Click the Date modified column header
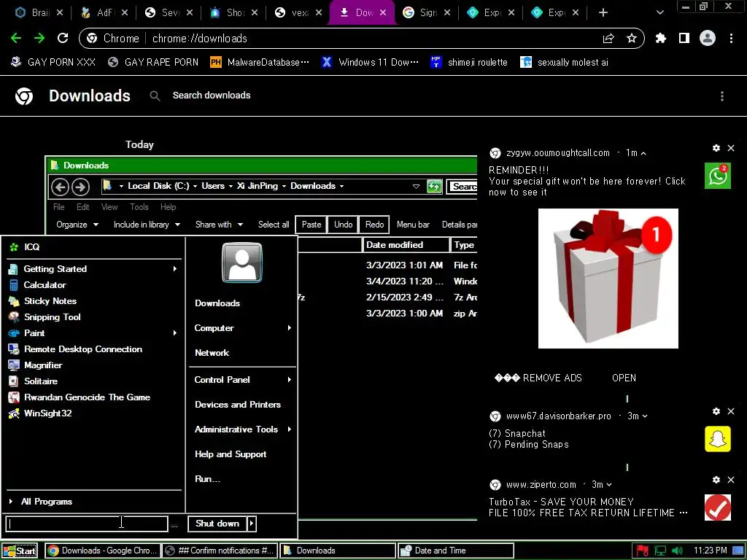 click(x=405, y=245)
